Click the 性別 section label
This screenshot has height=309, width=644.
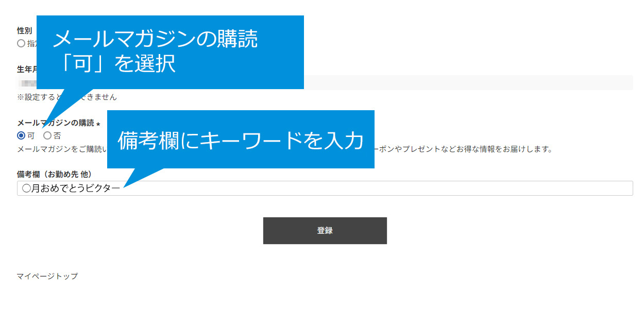click(x=24, y=30)
